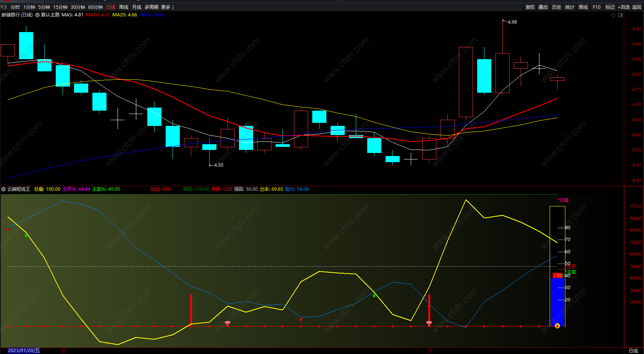Image resolution: width=644 pixels, height=354 pixels.
Task: Click the 4.95 price axis label
Action: click(637, 29)
